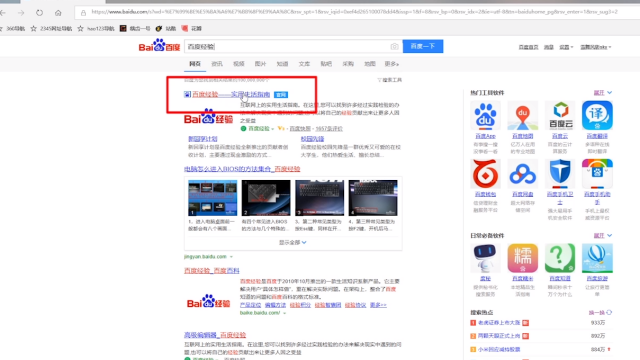This screenshot has height=360, width=640.
Task: Open 电脑怎么进入BIOS的方法集合 result
Action: pos(242,169)
